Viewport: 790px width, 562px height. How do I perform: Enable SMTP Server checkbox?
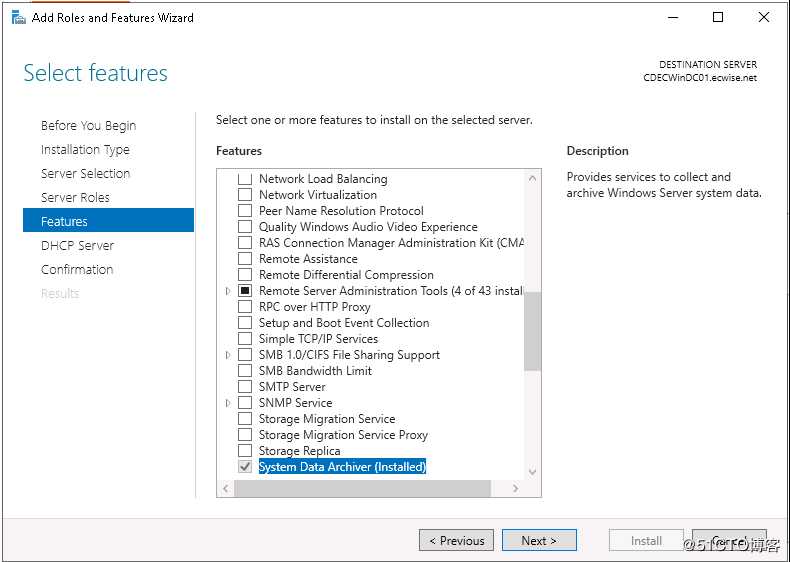[245, 387]
